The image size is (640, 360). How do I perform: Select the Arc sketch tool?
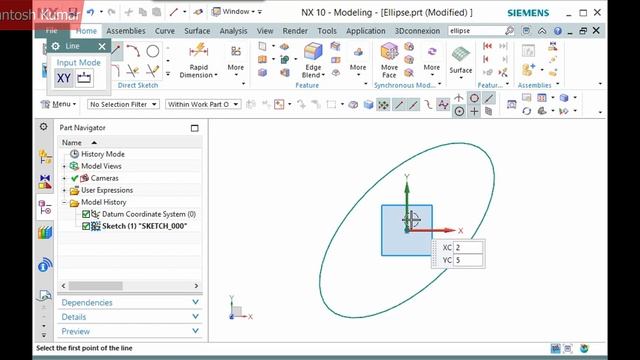click(x=133, y=51)
